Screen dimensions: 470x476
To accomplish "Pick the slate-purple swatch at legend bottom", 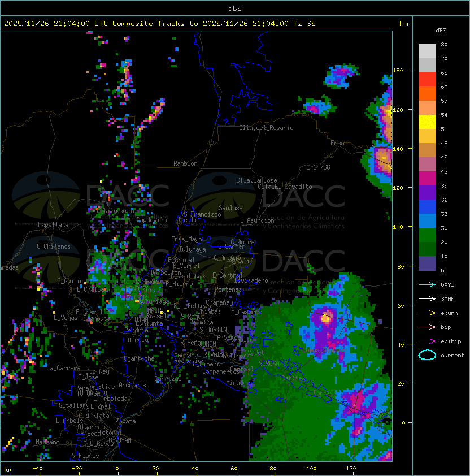I will coord(427,263).
